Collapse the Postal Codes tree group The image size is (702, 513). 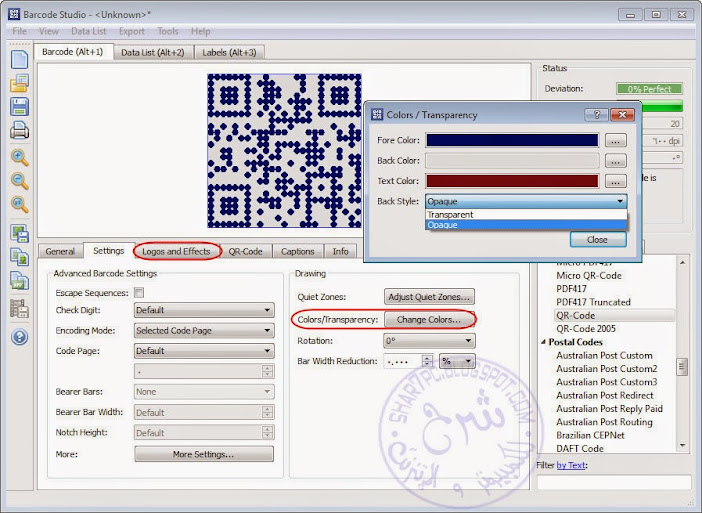click(543, 342)
